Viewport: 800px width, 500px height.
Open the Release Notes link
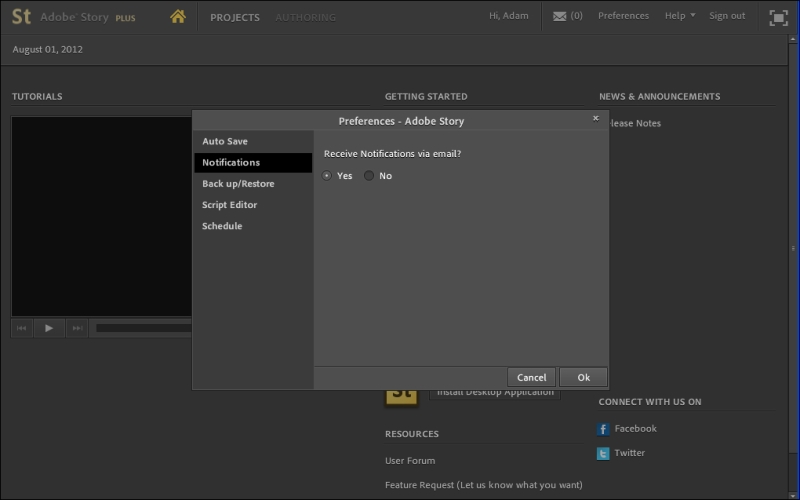click(x=635, y=123)
